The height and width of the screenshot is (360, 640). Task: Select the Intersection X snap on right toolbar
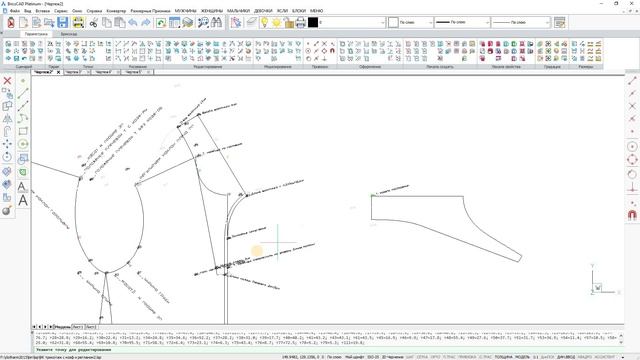[x=632, y=106]
